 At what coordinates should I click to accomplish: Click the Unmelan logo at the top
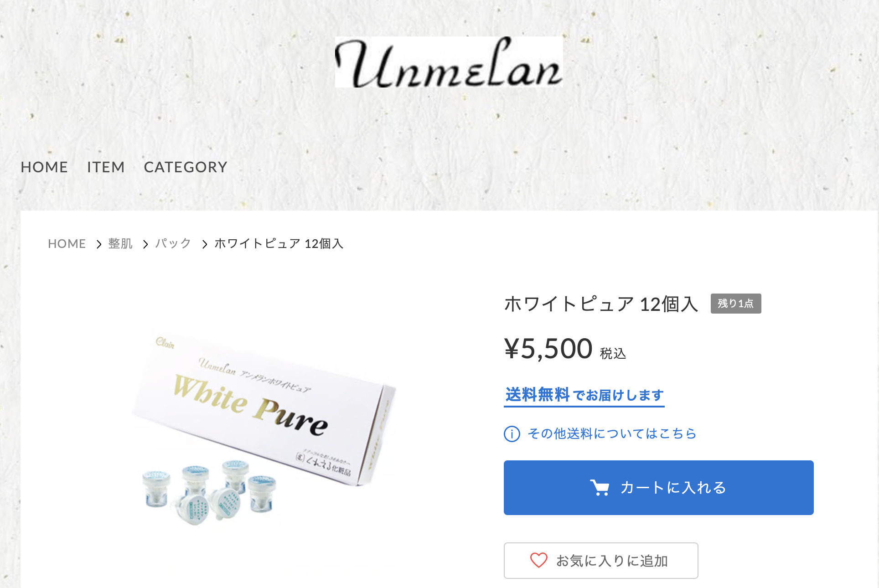(449, 62)
